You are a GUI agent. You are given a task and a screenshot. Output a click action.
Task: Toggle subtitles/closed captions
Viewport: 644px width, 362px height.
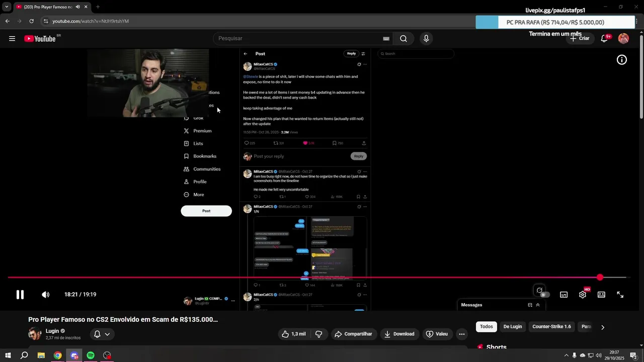point(564,295)
